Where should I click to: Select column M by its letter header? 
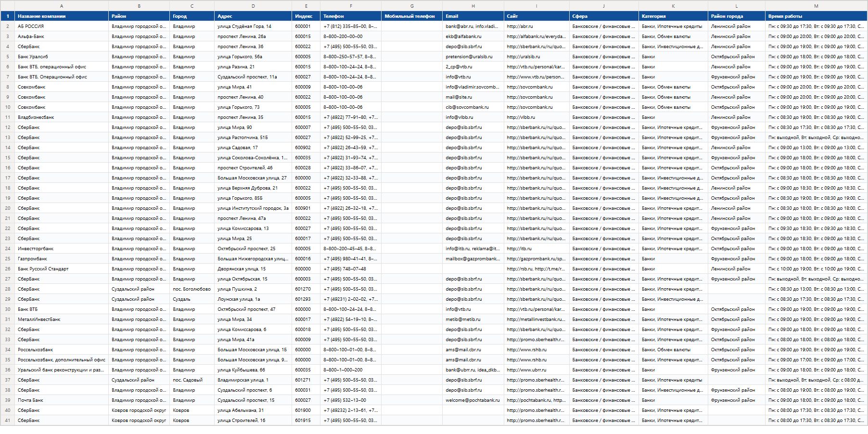[816, 6]
